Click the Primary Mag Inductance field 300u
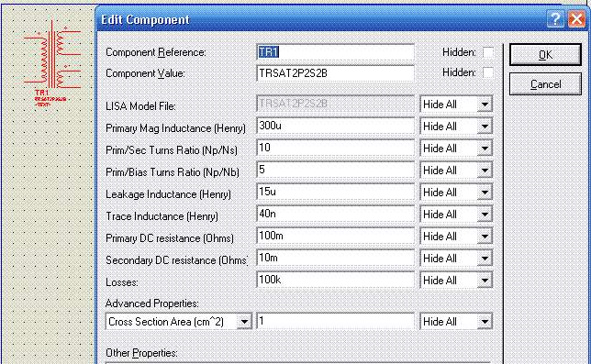Image resolution: width=591 pixels, height=364 pixels. click(335, 126)
